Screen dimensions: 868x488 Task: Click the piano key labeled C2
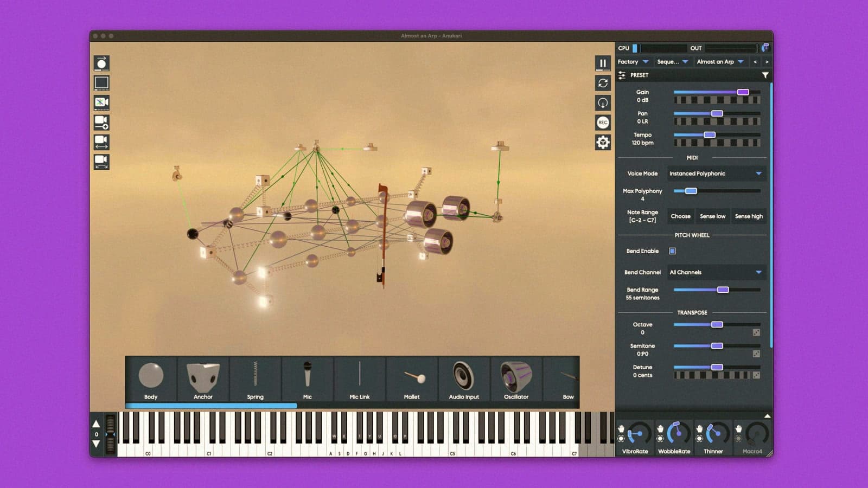tap(270, 450)
